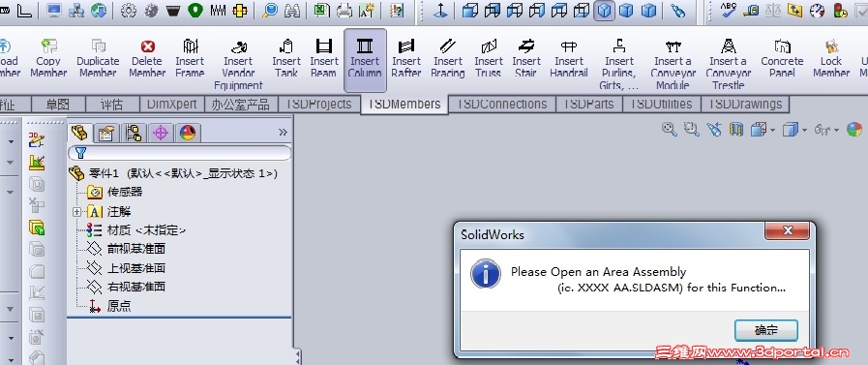Select 零件1 root node in tree
The height and width of the screenshot is (365, 868).
pyautogui.click(x=172, y=174)
